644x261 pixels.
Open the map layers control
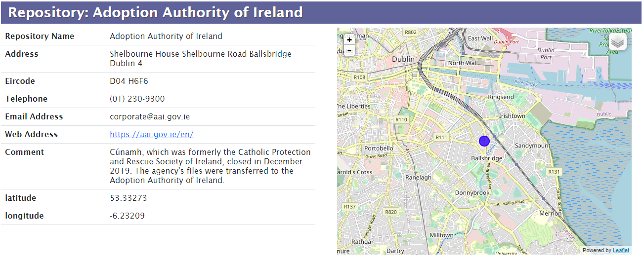coord(618,42)
